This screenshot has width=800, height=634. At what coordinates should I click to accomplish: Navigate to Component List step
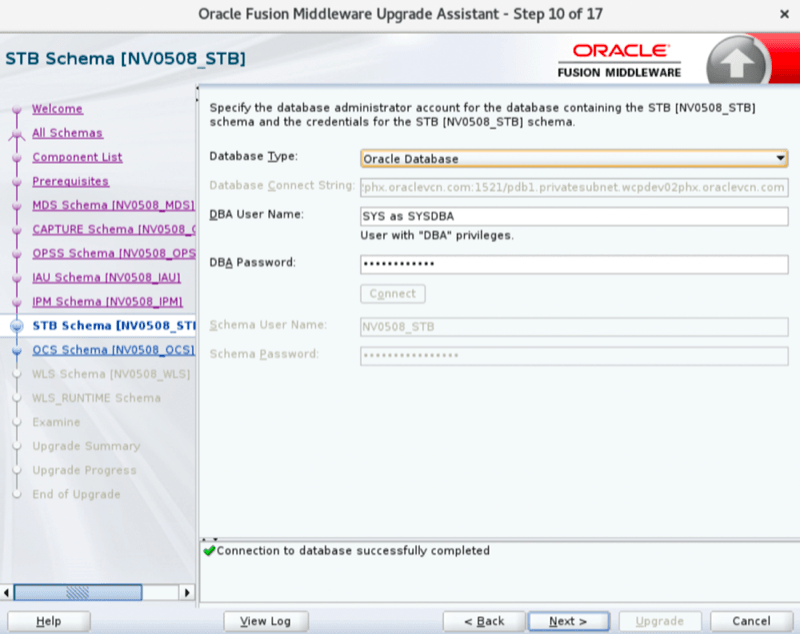[x=77, y=157]
